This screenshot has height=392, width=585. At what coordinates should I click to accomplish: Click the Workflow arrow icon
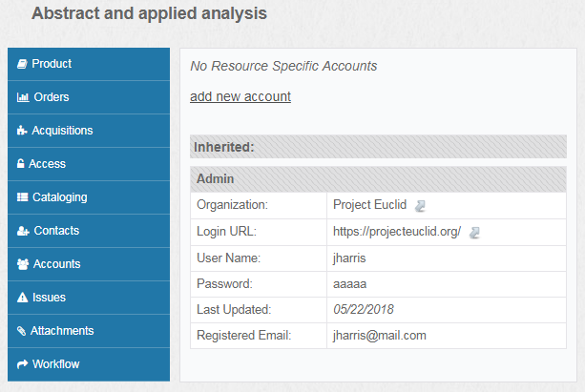coord(22,364)
